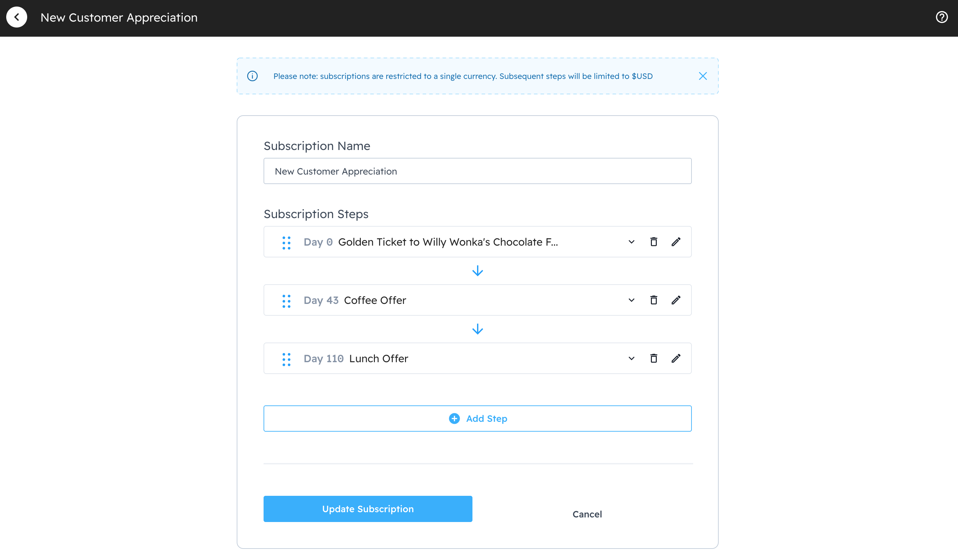This screenshot has height=560, width=958.
Task: Expand the Coffee Offer step chevron
Action: tap(631, 300)
